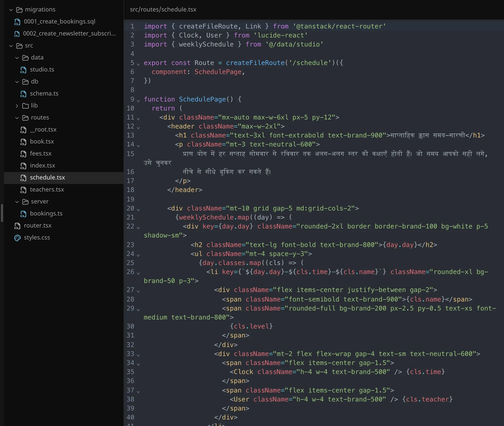This screenshot has height=426, width=504.
Task: Open teachers.tsx from the routes folder
Action: [x=47, y=189]
